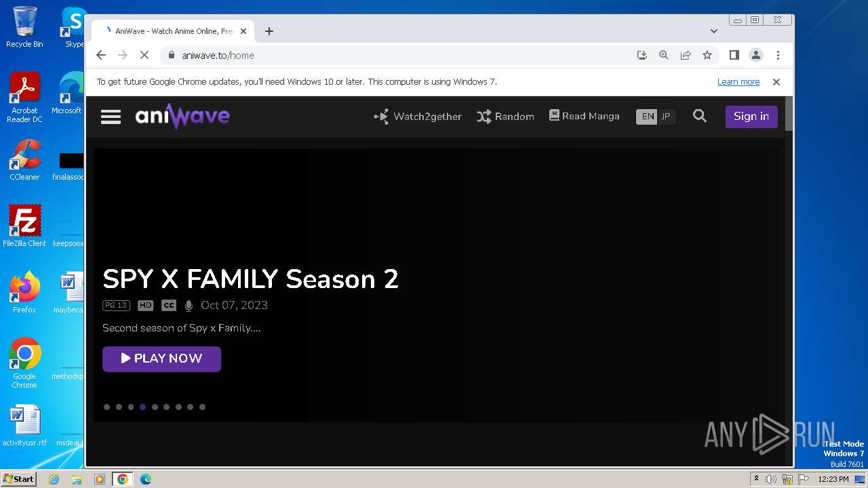
Task: Open the site search icon
Action: pos(700,116)
